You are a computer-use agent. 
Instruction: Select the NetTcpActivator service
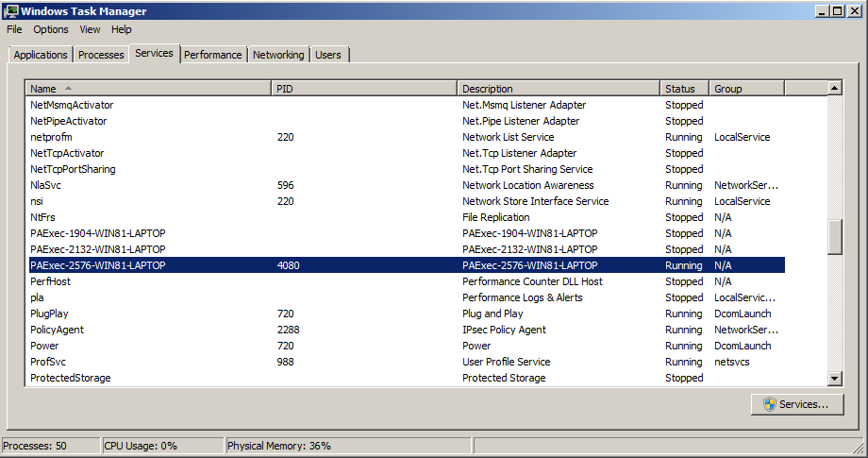click(x=67, y=153)
